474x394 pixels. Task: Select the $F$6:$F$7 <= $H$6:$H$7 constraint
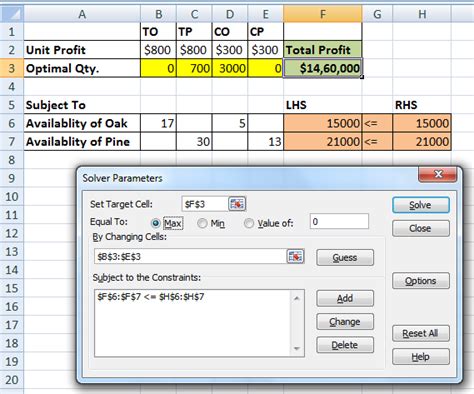pos(151,297)
